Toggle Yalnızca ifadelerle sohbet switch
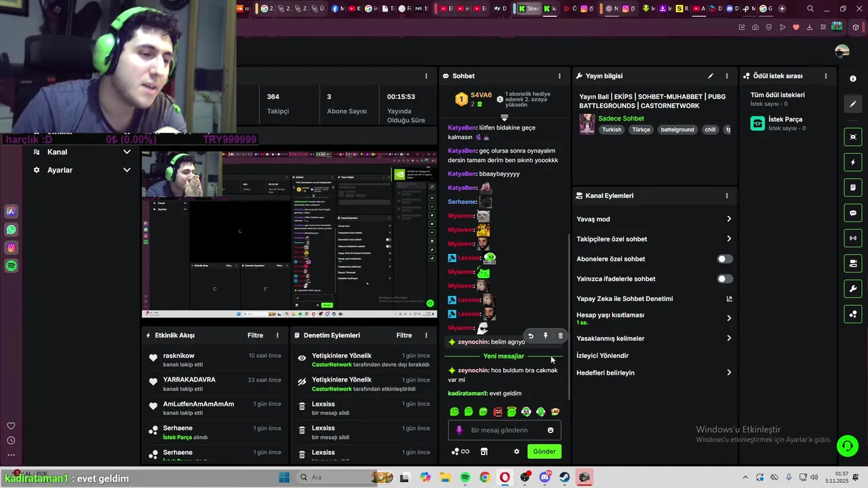This screenshot has height=488, width=868. (x=725, y=279)
